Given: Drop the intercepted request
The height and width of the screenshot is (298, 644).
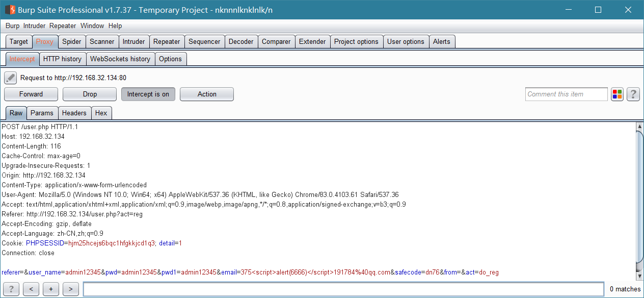Looking at the screenshot, I should tap(90, 94).
